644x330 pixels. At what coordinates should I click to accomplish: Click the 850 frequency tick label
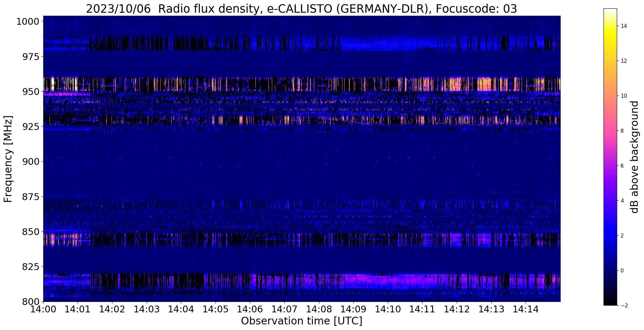(31, 231)
